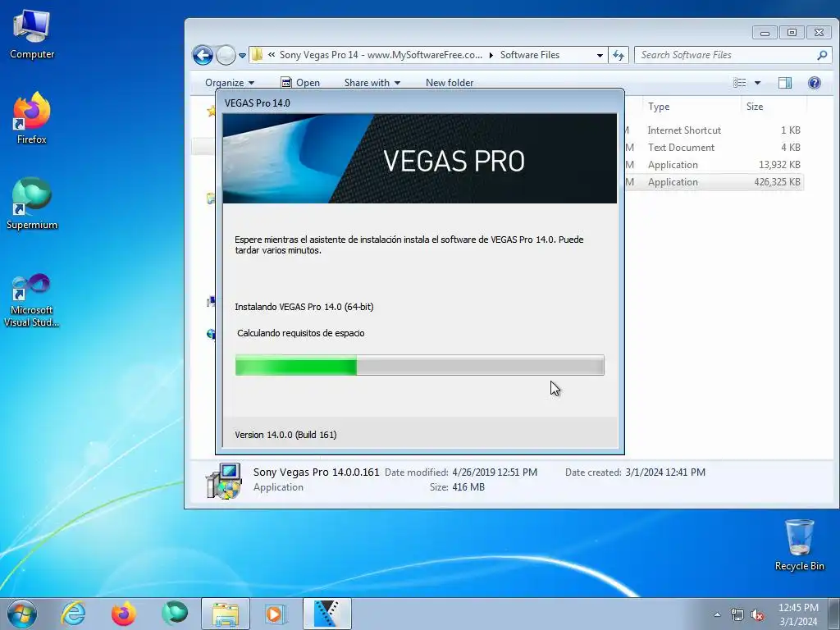The image size is (840, 630).
Task: Toggle the preview pane button
Action: [785, 83]
